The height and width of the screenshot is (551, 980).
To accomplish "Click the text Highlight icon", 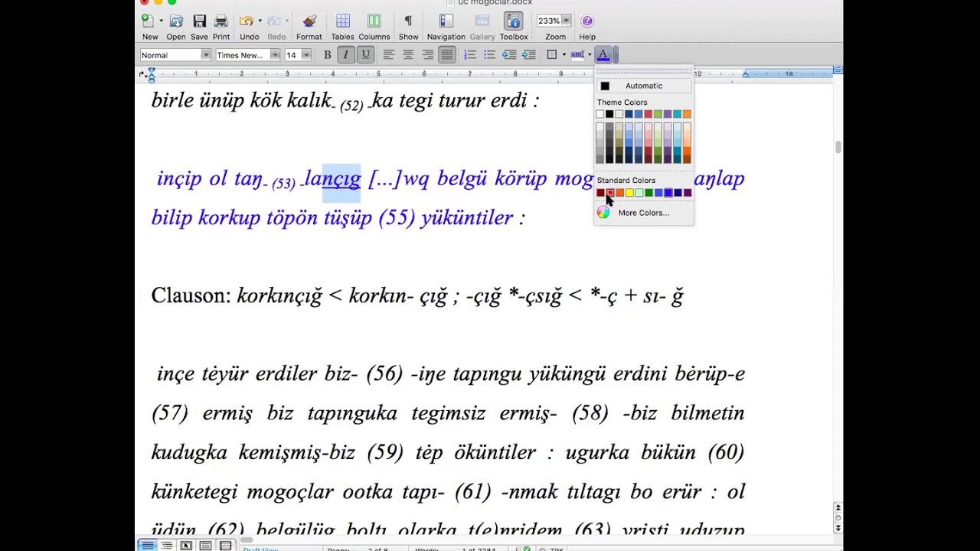I will 577,55.
